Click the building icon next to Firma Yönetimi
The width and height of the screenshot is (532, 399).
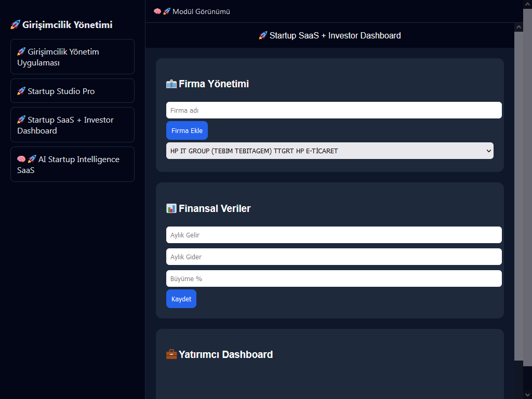(x=171, y=84)
